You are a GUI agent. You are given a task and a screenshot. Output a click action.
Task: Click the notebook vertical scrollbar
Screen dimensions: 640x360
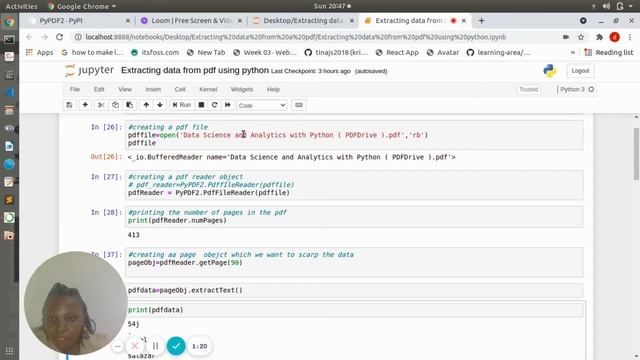point(636,153)
